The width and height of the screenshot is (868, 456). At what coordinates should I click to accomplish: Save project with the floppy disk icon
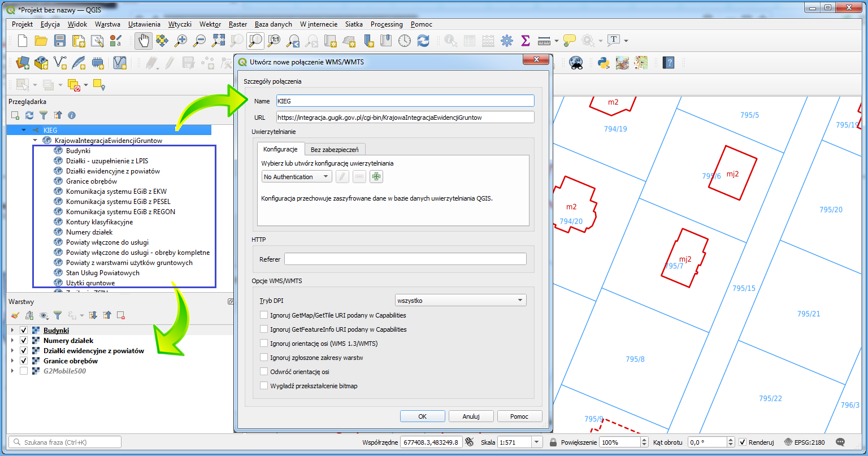[59, 41]
